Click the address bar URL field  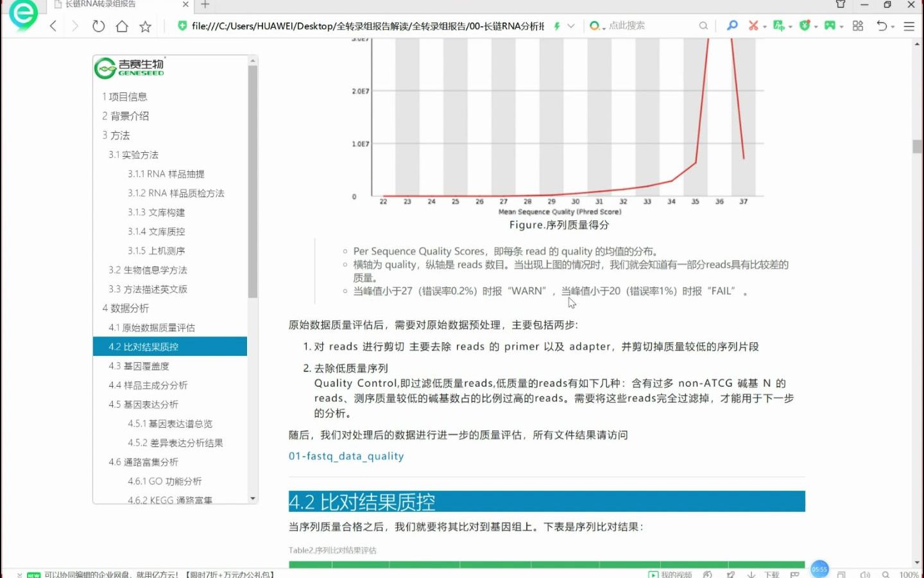367,26
